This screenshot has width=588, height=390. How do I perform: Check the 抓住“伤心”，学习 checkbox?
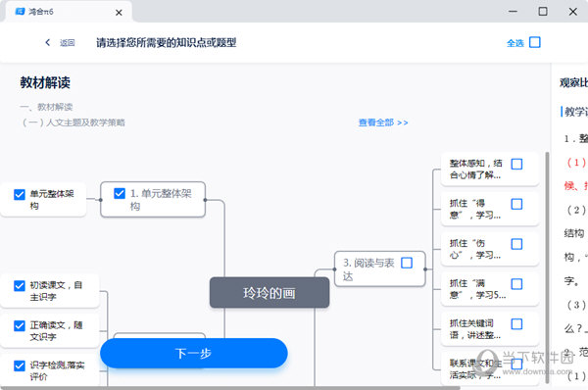(516, 244)
